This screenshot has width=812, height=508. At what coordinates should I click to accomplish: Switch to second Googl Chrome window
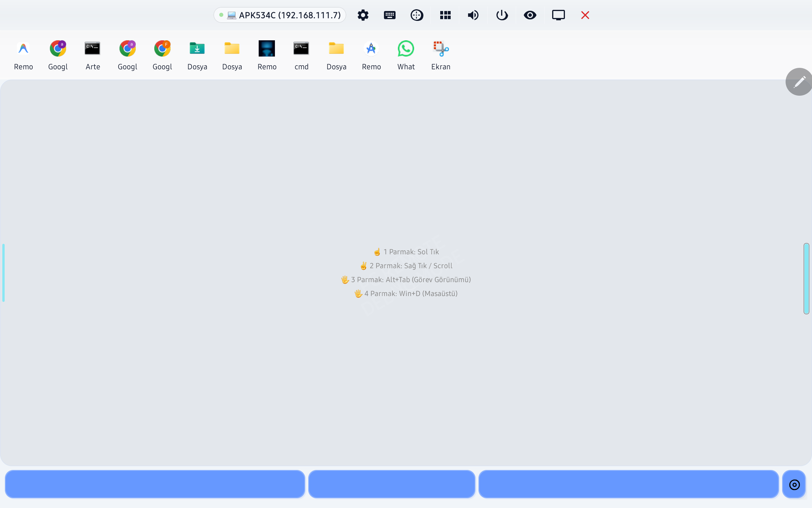[128, 55]
